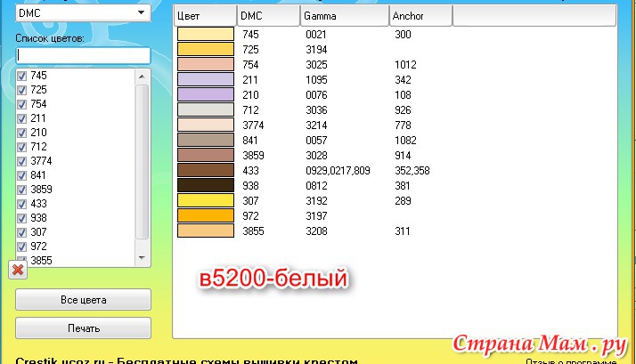Toggle checkbox for color 938
This screenshot has height=364, width=636.
pos(22,217)
